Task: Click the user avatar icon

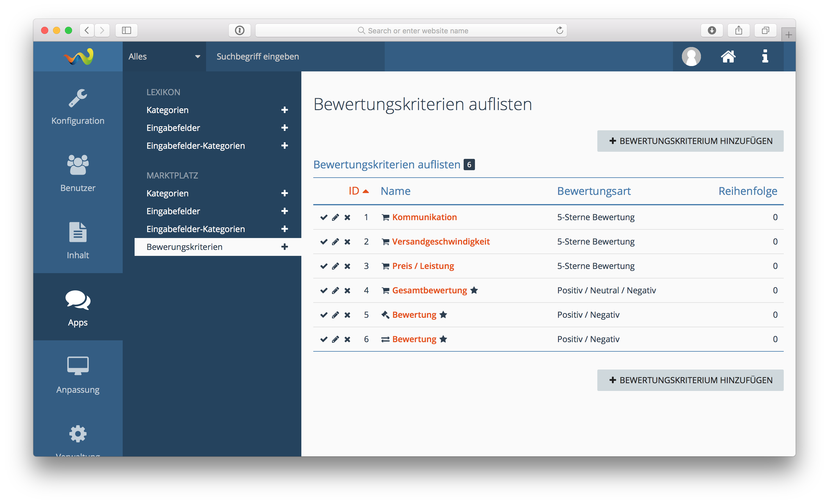Action: pos(691,57)
